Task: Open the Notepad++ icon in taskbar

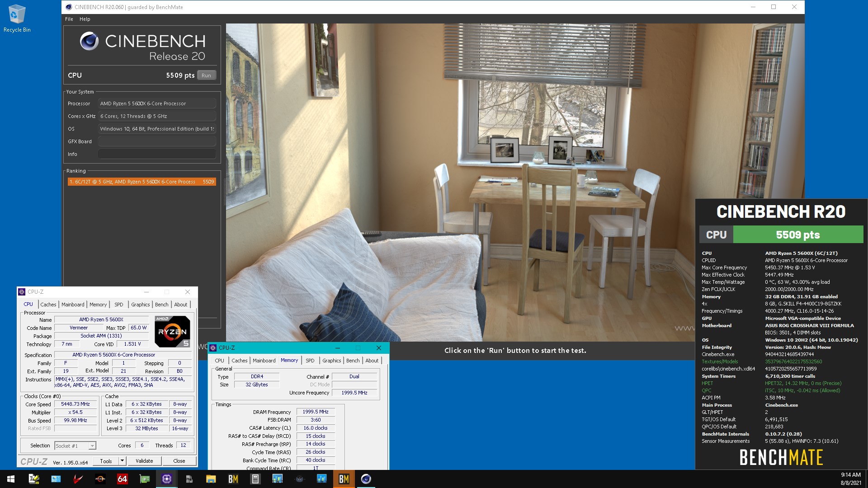Action: point(34,479)
